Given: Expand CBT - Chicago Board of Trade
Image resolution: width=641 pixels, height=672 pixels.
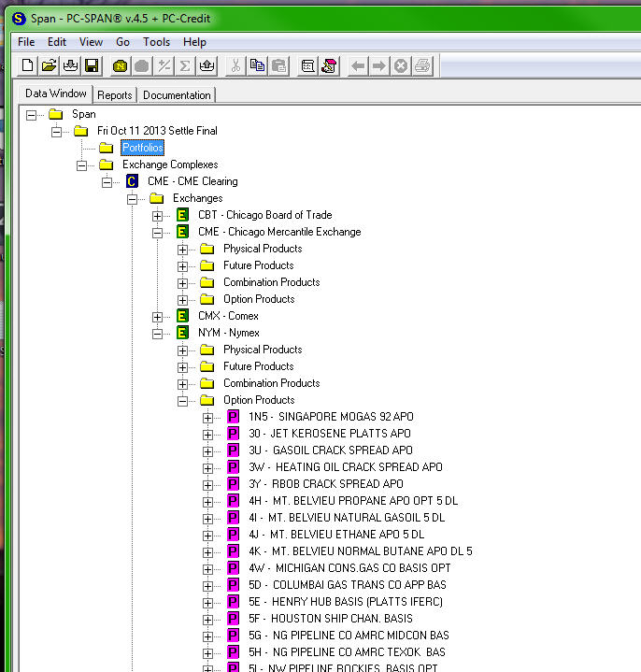Looking at the screenshot, I should pos(157,216).
